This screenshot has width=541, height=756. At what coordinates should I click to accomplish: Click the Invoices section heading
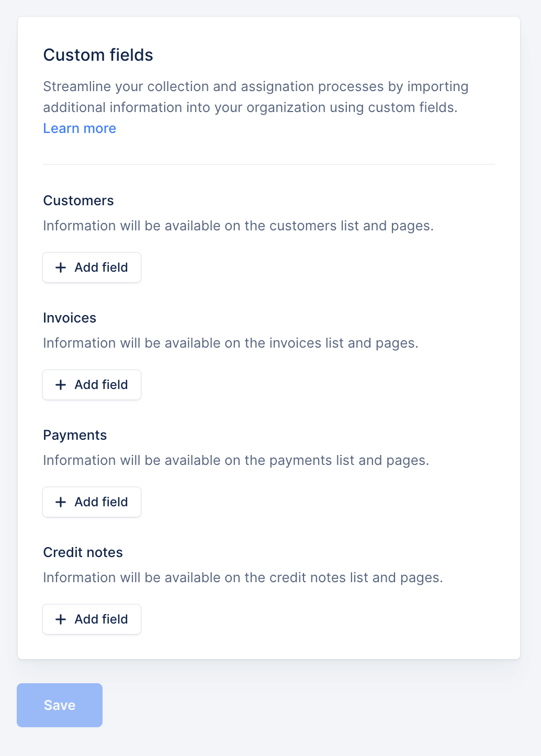pyautogui.click(x=70, y=318)
